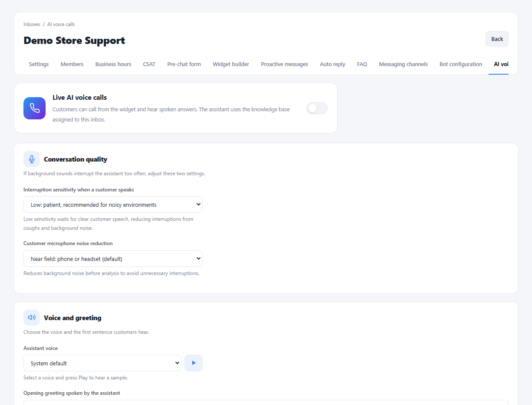The height and width of the screenshot is (405, 532).
Task: Switch to the Members tab
Action: pos(72,64)
